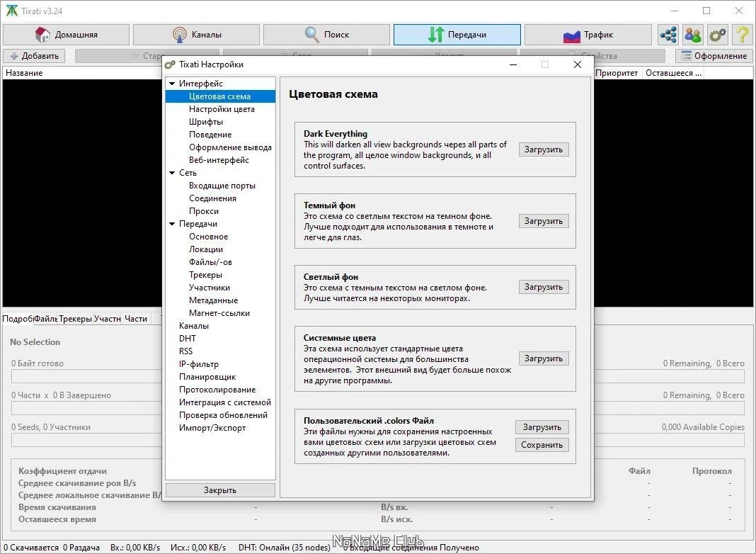Close the Tixati Настройки dialog window
The height and width of the screenshot is (554, 756).
pyautogui.click(x=578, y=64)
